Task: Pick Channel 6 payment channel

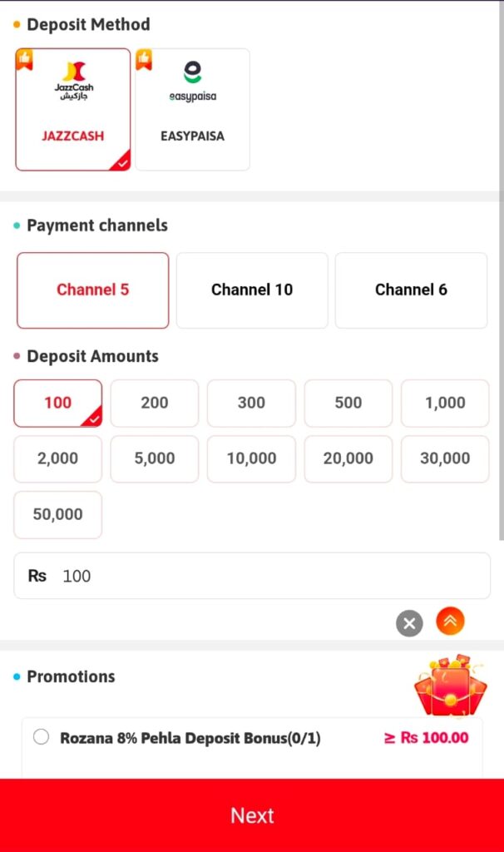Action: click(411, 290)
